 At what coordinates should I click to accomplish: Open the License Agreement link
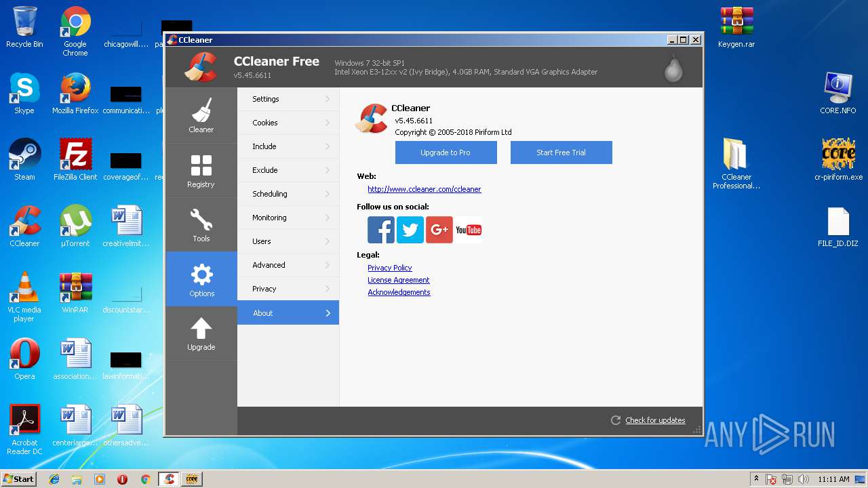click(x=399, y=280)
